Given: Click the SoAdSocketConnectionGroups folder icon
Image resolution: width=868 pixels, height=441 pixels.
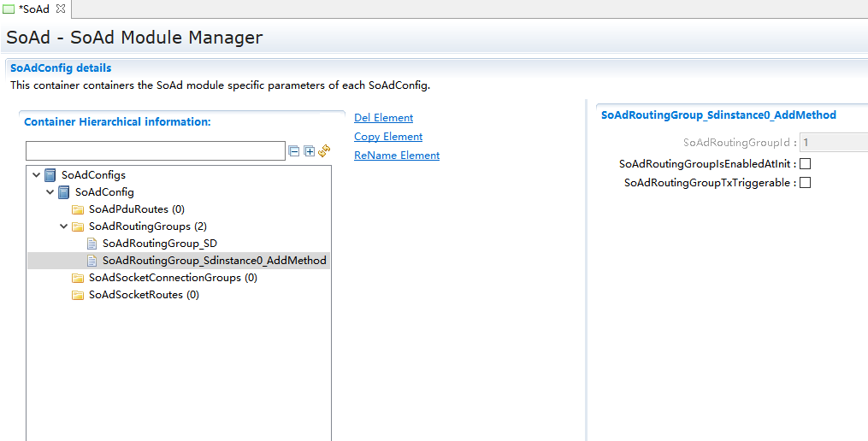Looking at the screenshot, I should tap(78, 278).
